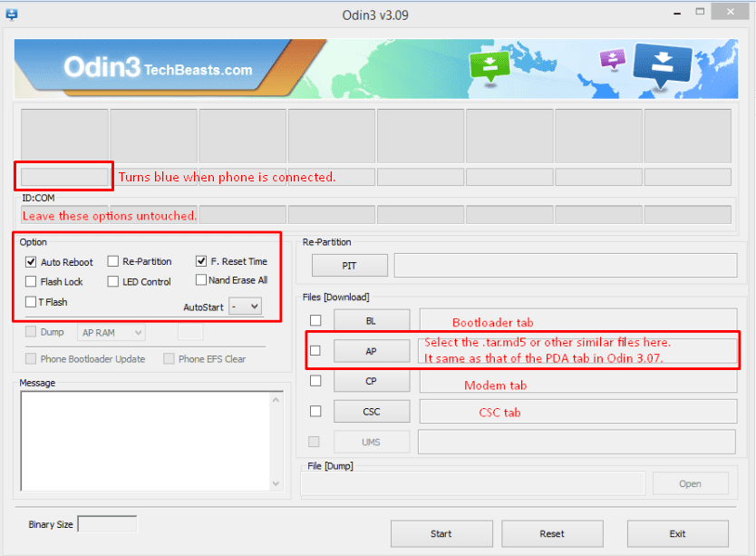Click inside the Message log box
The width and height of the screenshot is (756, 556).
click(146, 441)
